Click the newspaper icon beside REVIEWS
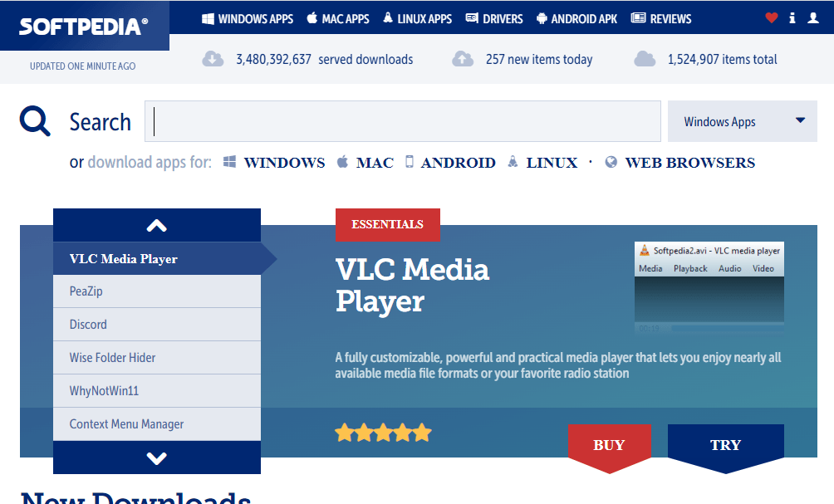The width and height of the screenshot is (834, 504). tap(638, 18)
